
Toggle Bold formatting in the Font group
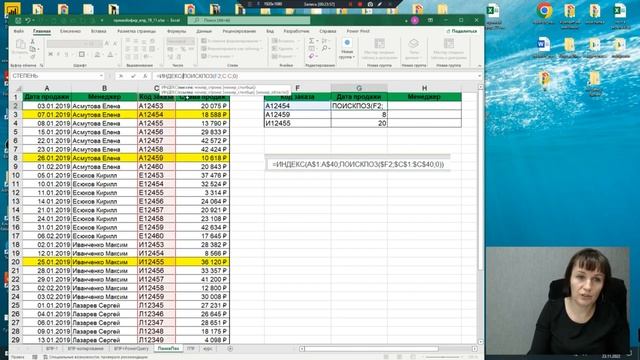pyautogui.click(x=50, y=54)
